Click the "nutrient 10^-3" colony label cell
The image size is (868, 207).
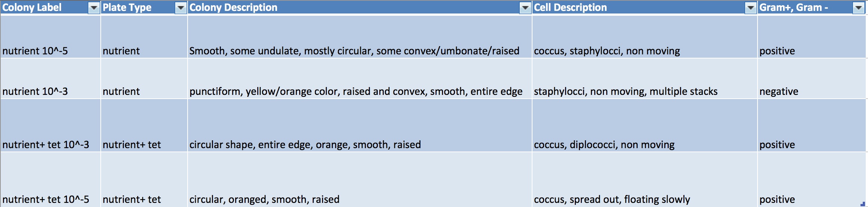click(35, 91)
